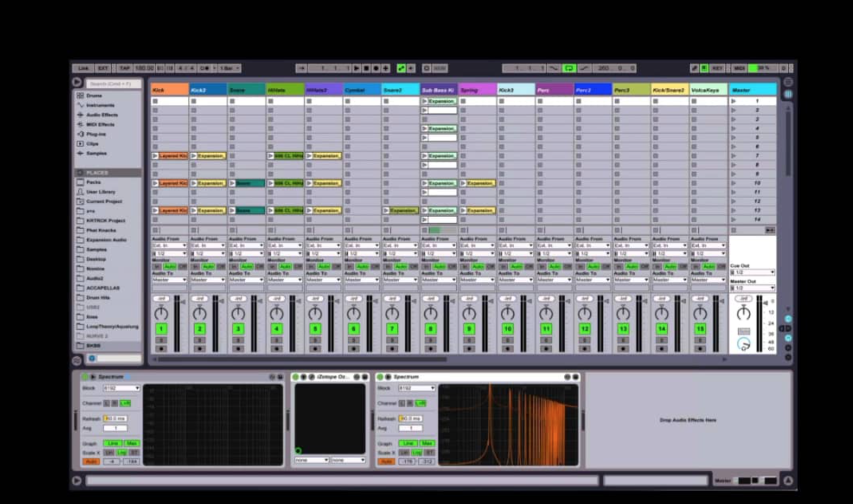The image size is (853, 504).
Task: Click the blue Preview/Cue volume knob
Action: (x=743, y=344)
